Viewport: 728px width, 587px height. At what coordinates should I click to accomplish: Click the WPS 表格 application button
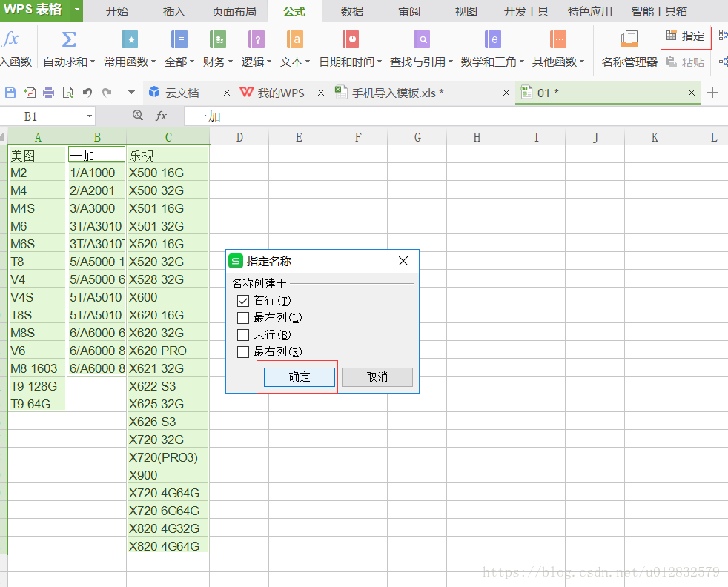[36, 10]
